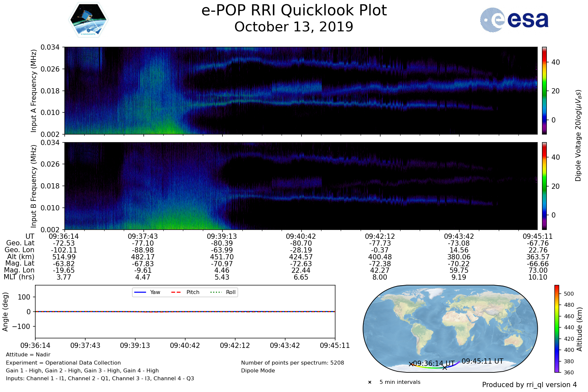Click the X marker midway along the map orbit track
Image resolution: width=588 pixels, height=392 pixels.
pyautogui.click(x=445, y=367)
